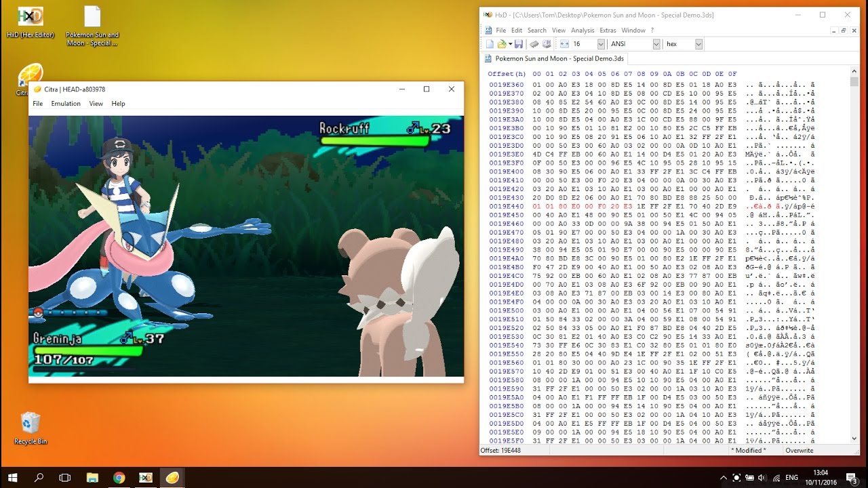This screenshot has width=868, height=488.
Task: Open the Help menu in Citra
Action: (118, 104)
